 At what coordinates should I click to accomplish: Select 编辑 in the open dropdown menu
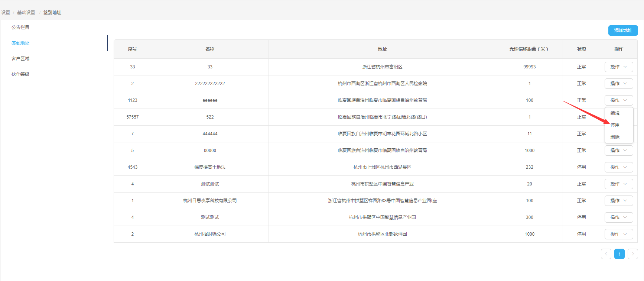[x=615, y=113]
